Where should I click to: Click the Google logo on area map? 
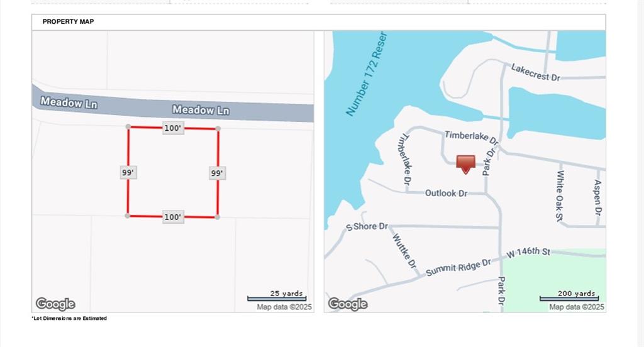coord(347,304)
